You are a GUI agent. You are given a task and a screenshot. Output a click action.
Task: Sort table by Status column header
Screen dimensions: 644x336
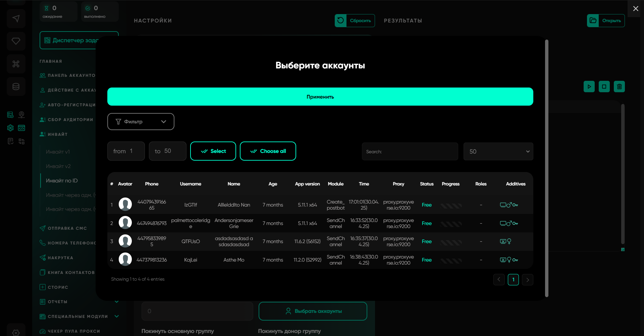click(x=427, y=184)
